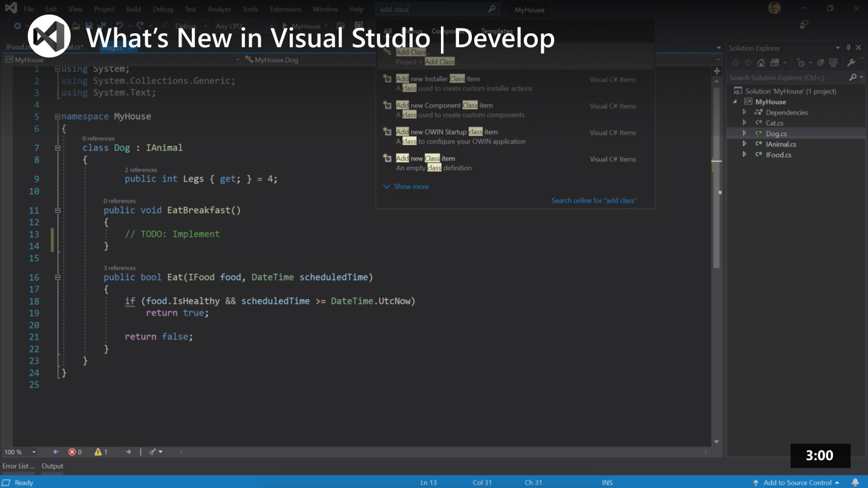
Task: Open Properties wrench icon in Solution Explorer
Action: click(851, 63)
